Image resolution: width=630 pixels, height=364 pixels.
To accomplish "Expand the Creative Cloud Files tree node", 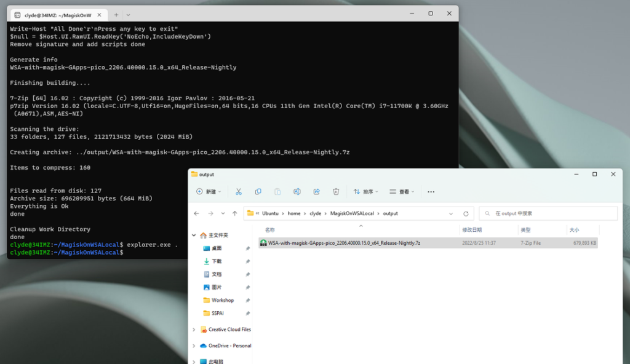I will [x=194, y=330].
